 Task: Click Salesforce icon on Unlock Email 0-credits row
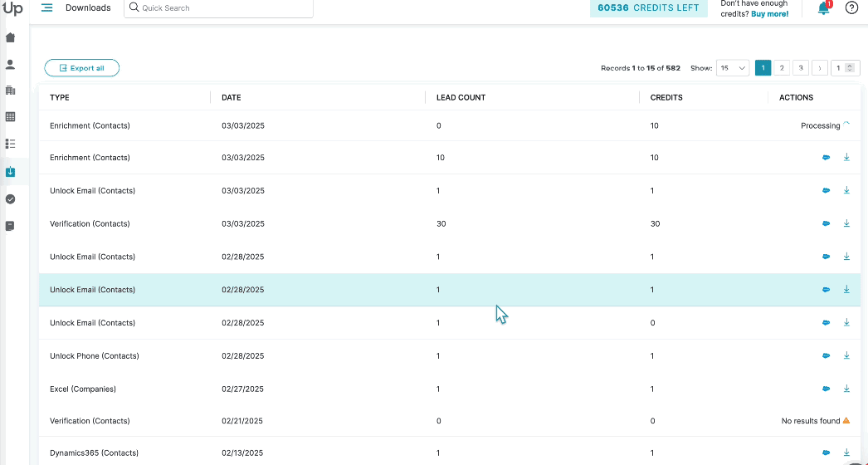click(826, 322)
